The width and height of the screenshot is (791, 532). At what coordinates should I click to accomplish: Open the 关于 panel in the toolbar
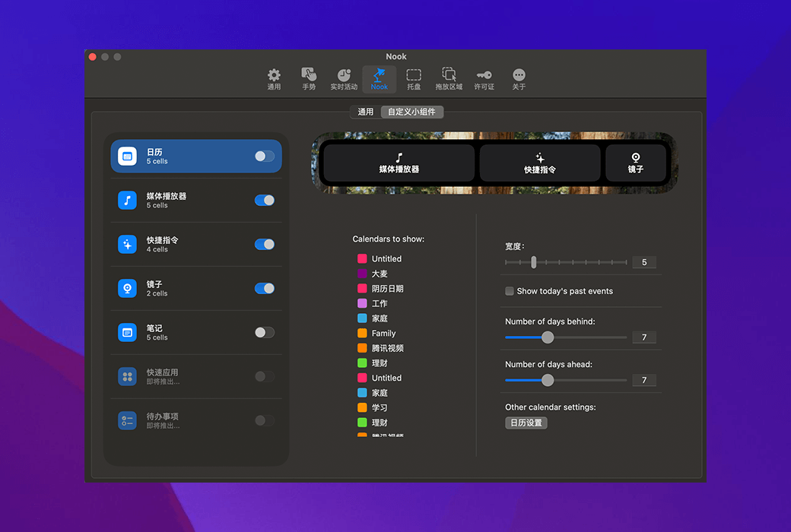pos(519,77)
